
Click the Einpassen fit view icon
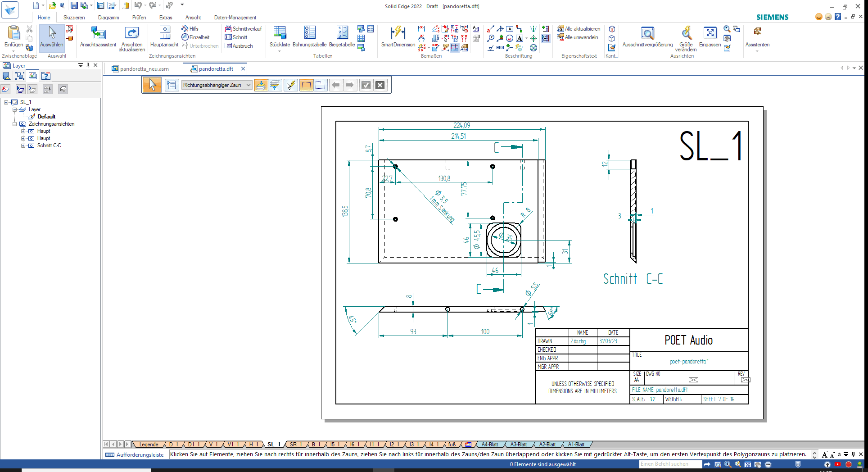(x=710, y=33)
